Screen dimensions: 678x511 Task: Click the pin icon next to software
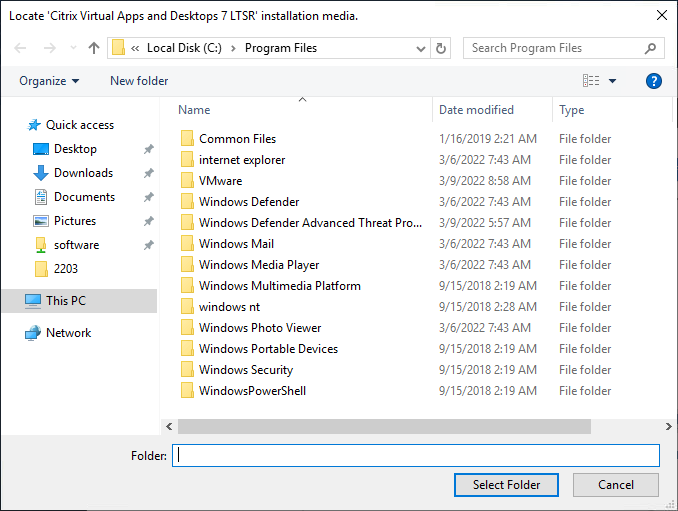(149, 245)
